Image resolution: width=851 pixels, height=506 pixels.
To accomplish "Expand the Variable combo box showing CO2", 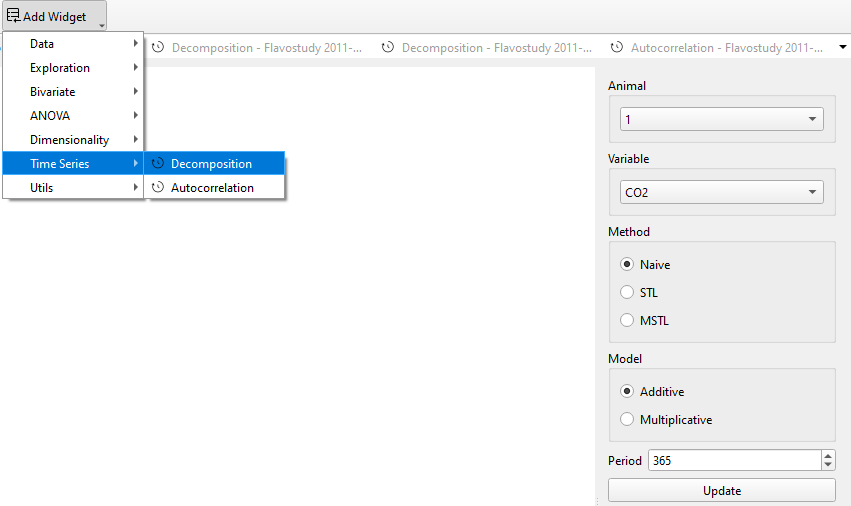I will 721,193.
